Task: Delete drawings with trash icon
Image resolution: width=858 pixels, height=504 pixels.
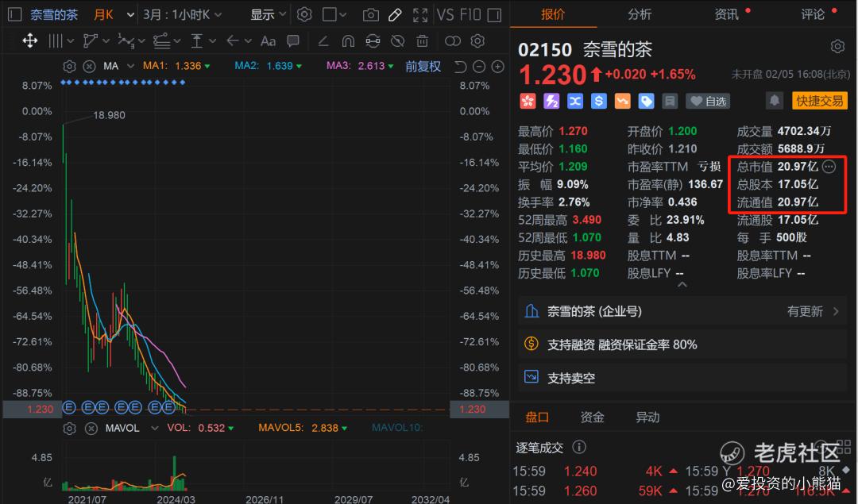Action: tap(422, 40)
